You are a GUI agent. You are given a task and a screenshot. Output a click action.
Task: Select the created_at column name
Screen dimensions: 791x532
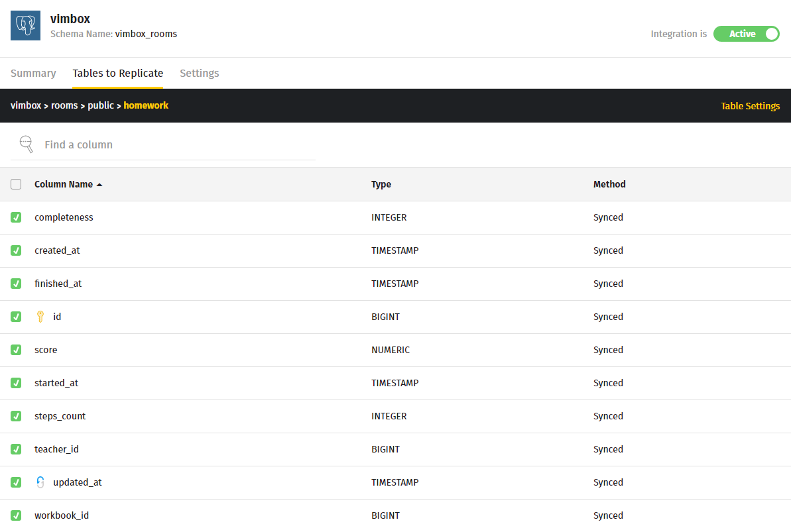coord(57,250)
